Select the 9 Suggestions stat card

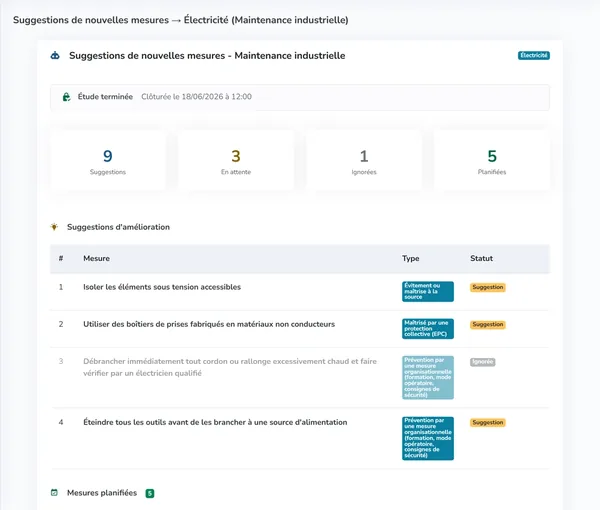pos(108,160)
